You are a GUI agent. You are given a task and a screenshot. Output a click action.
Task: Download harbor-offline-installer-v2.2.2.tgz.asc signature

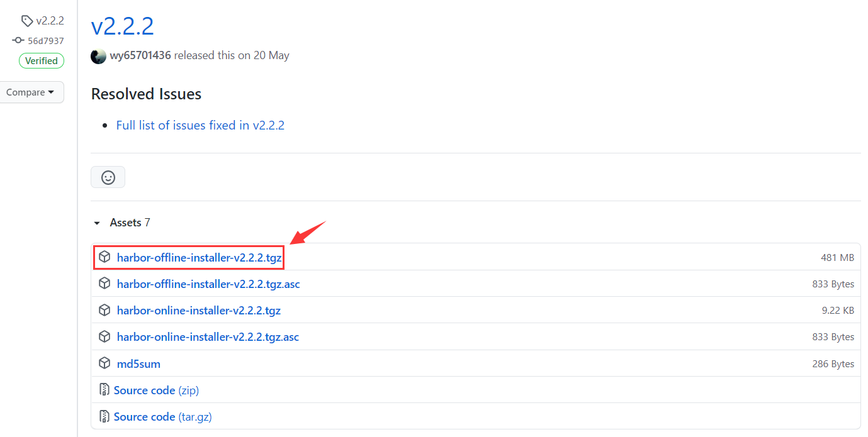click(208, 284)
